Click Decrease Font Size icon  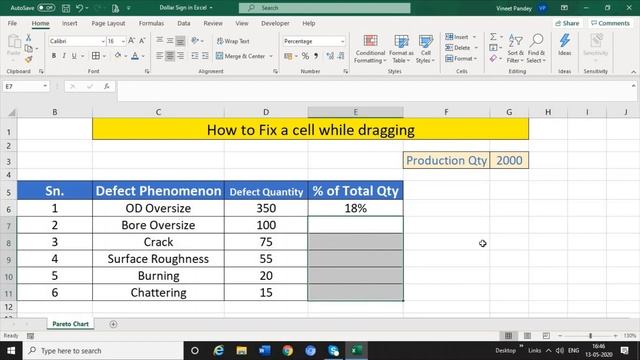[x=142, y=41]
